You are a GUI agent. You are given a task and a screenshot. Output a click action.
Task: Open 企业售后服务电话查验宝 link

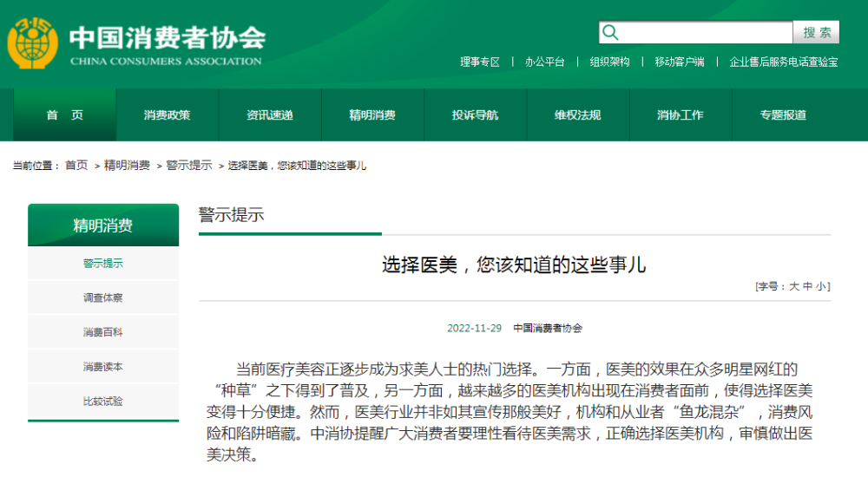pyautogui.click(x=783, y=62)
